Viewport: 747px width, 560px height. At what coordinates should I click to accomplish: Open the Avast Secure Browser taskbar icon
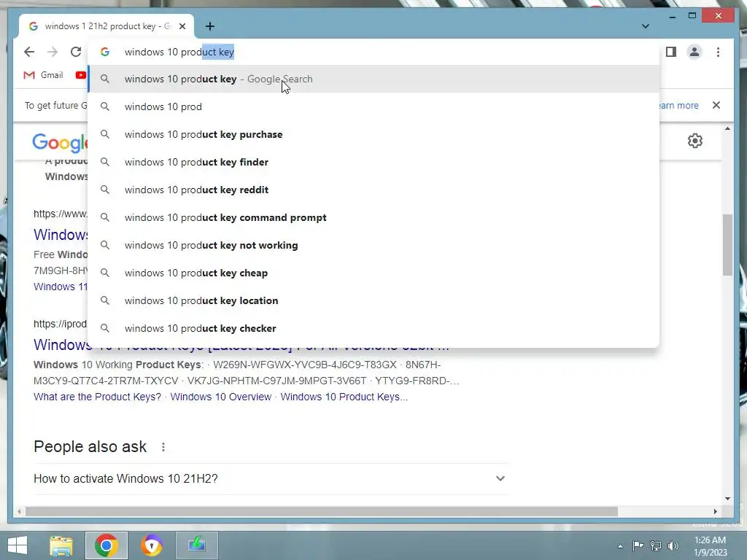coord(152,545)
